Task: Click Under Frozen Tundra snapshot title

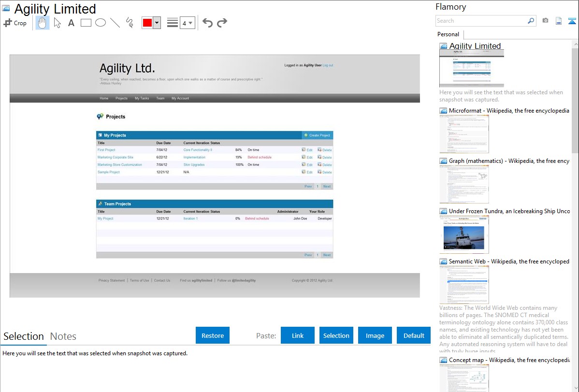Action: 509,211
